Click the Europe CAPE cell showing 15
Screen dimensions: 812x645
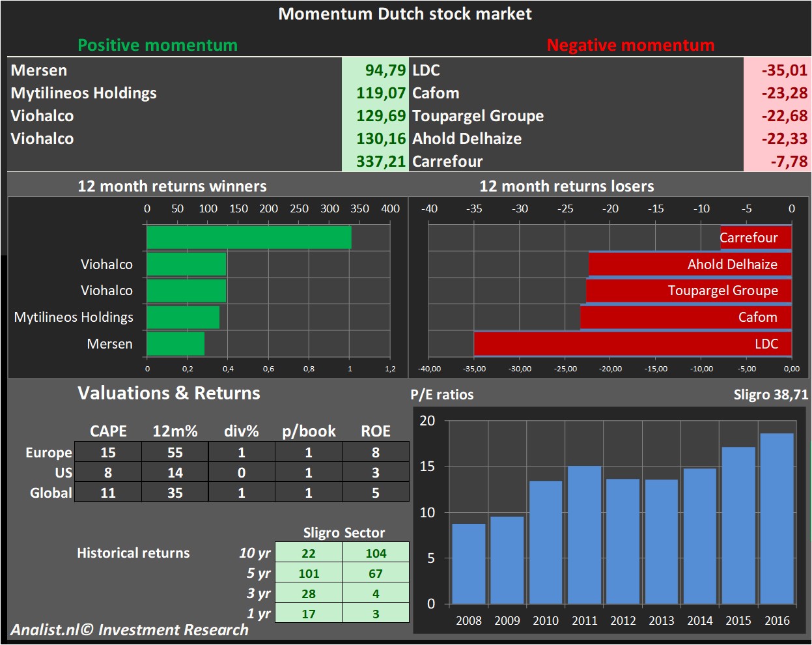(108, 452)
